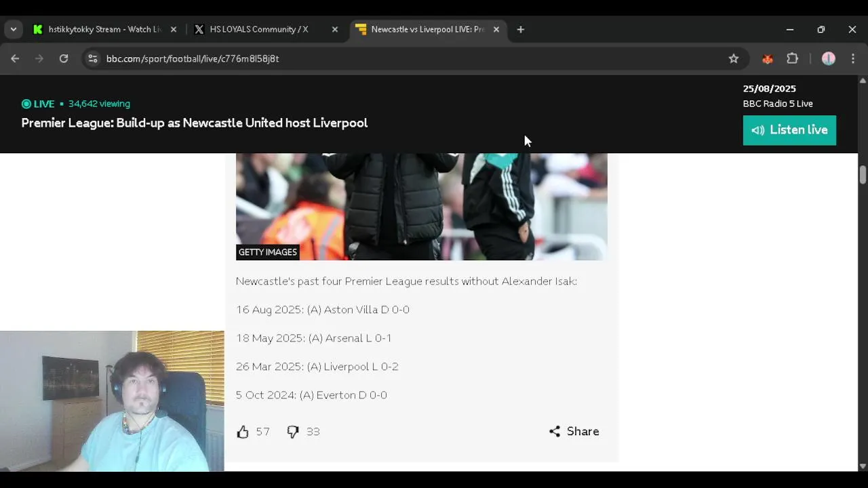
Task: Close the HS LOYALS Community tab
Action: [334, 30]
